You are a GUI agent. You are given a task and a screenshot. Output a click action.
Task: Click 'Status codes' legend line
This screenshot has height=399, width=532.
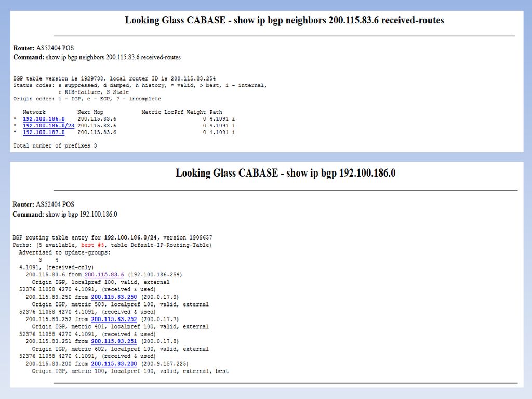(x=140, y=86)
